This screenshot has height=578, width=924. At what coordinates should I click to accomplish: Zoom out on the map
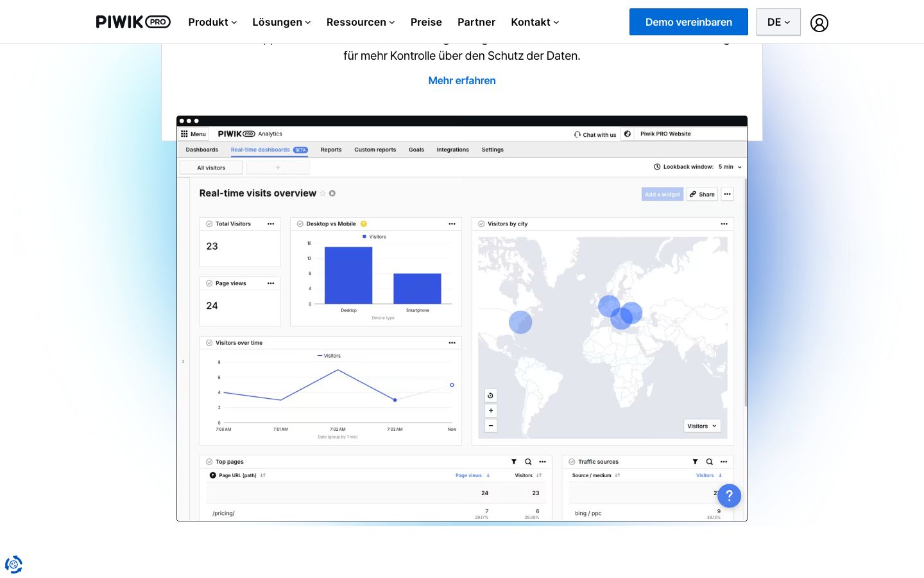[491, 426]
